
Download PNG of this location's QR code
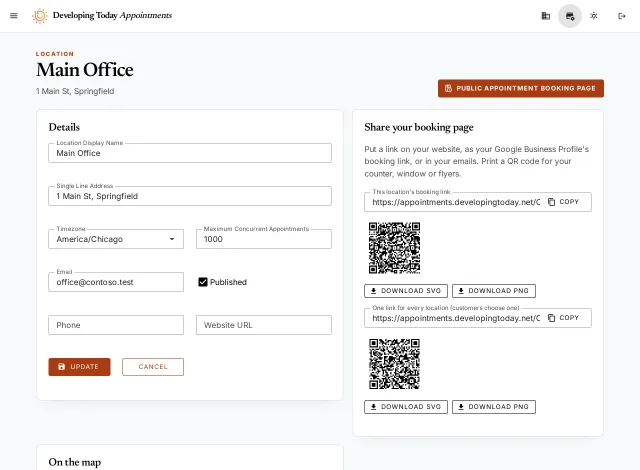(x=494, y=291)
